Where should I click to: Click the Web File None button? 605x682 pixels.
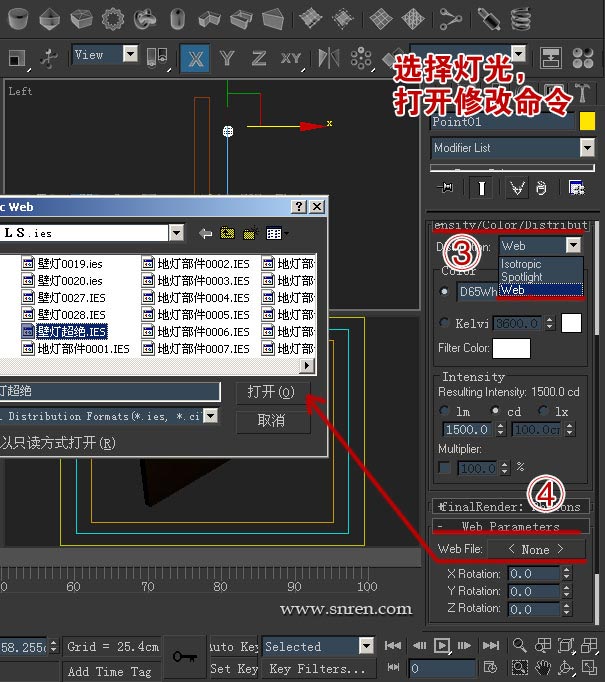point(535,549)
